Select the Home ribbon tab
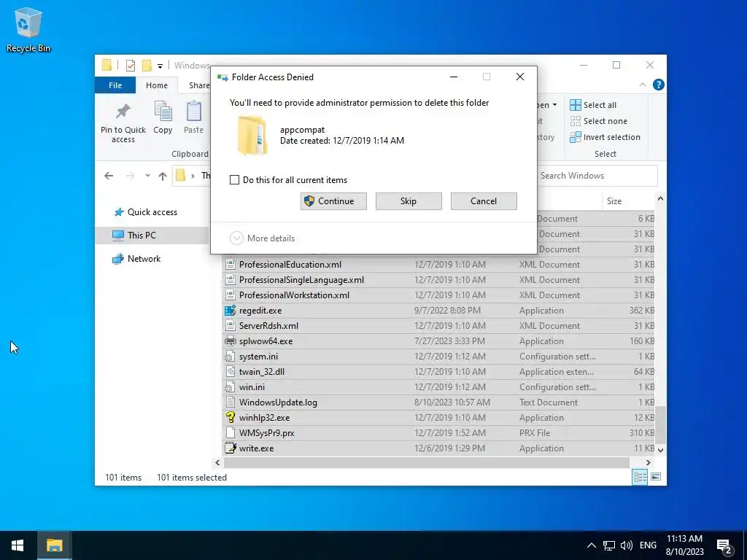 click(157, 85)
